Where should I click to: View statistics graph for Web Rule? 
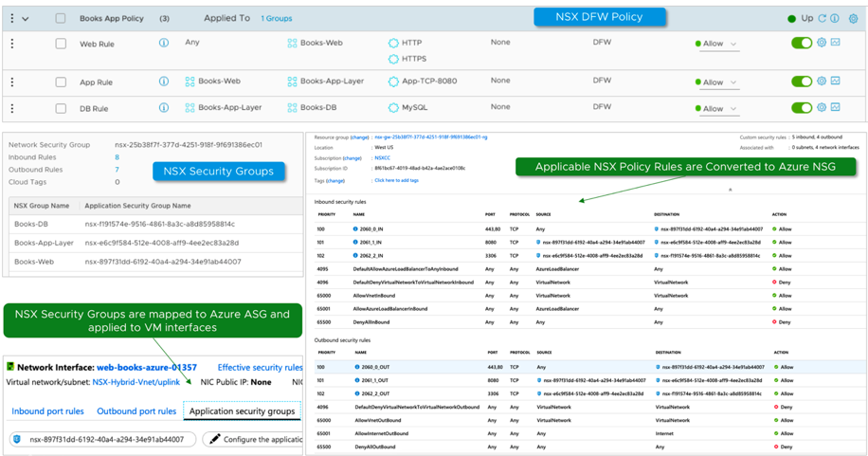click(x=836, y=42)
